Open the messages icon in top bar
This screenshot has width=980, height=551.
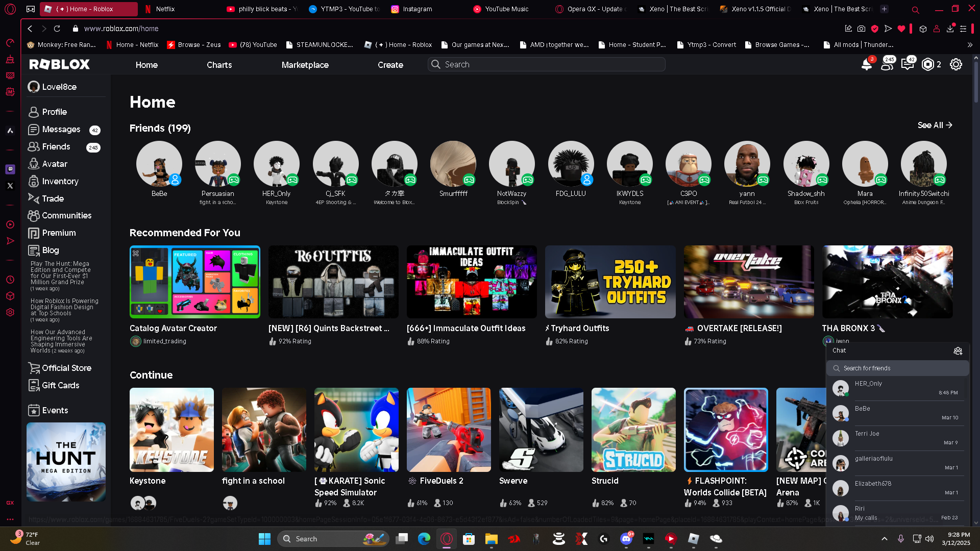(908, 64)
